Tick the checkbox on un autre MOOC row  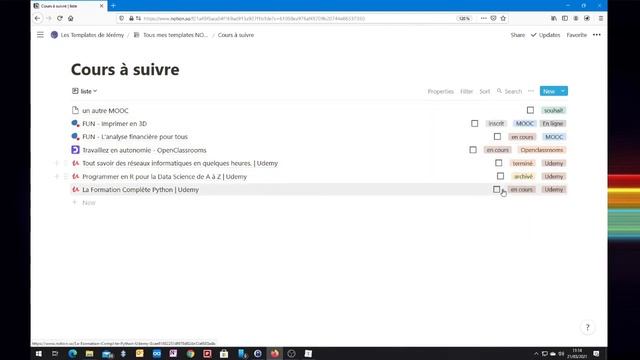(x=530, y=110)
